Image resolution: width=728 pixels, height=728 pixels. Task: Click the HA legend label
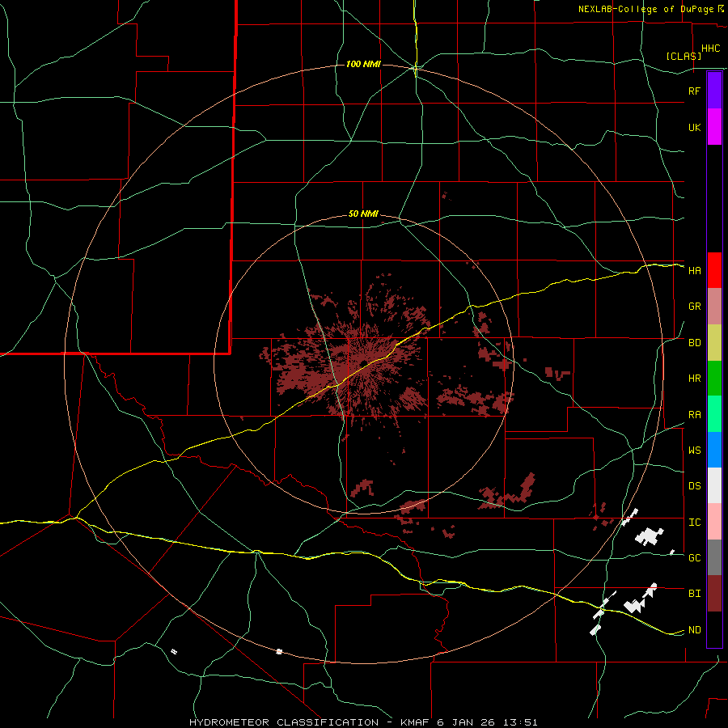694,270
